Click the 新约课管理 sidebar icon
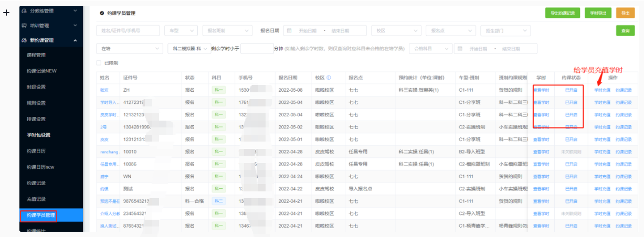Image resolution: width=644 pixels, height=237 pixels. coord(24,40)
